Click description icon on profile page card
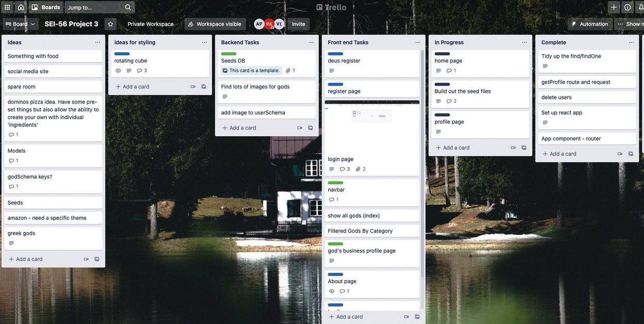Viewport: 644px width, 324px height. click(x=438, y=132)
